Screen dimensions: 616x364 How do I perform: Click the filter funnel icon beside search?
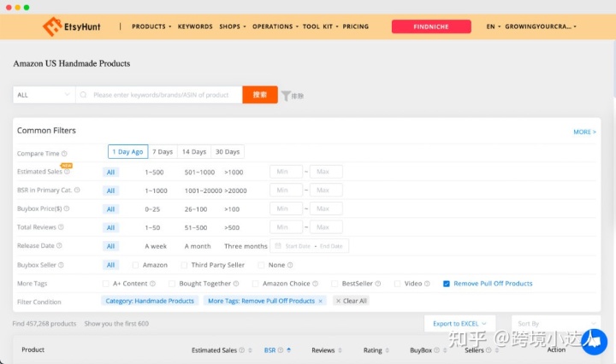point(286,96)
